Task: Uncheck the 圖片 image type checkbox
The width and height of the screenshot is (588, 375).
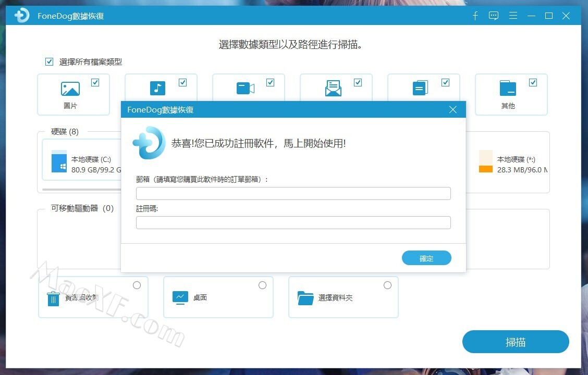Action: 95,82
